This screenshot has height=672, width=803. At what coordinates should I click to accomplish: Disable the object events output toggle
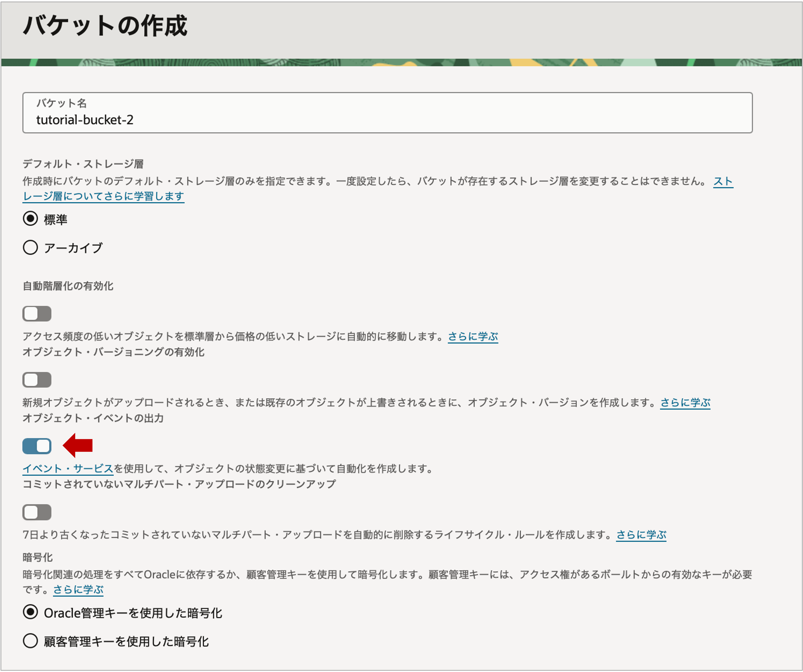[37, 446]
